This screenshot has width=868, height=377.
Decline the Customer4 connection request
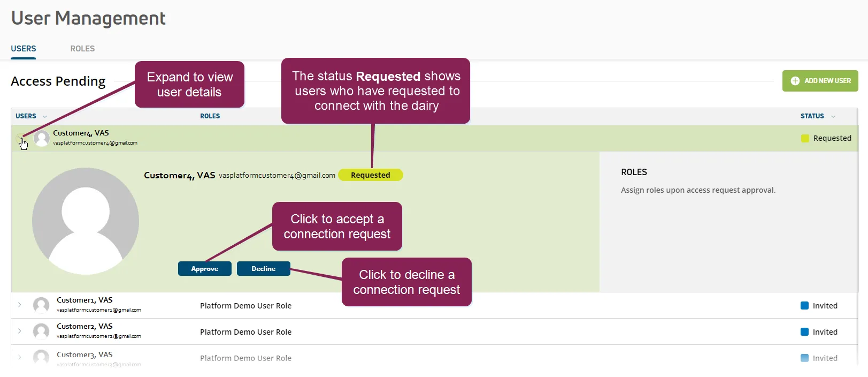coord(264,269)
